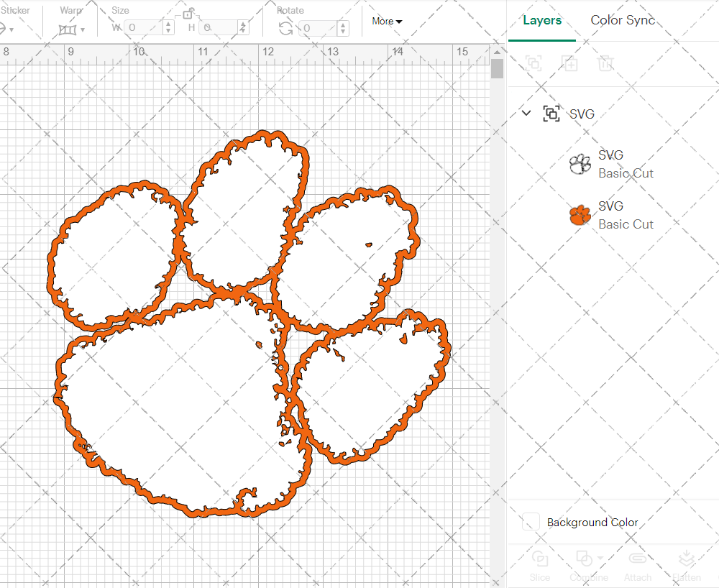Click the group layers icon
The height and width of the screenshot is (588, 719).
point(533,63)
